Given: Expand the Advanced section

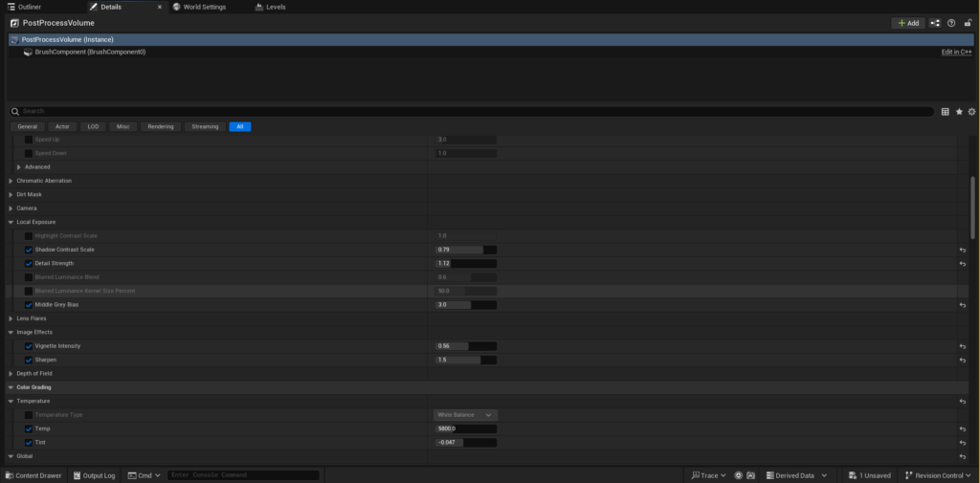Looking at the screenshot, I should coord(19,166).
